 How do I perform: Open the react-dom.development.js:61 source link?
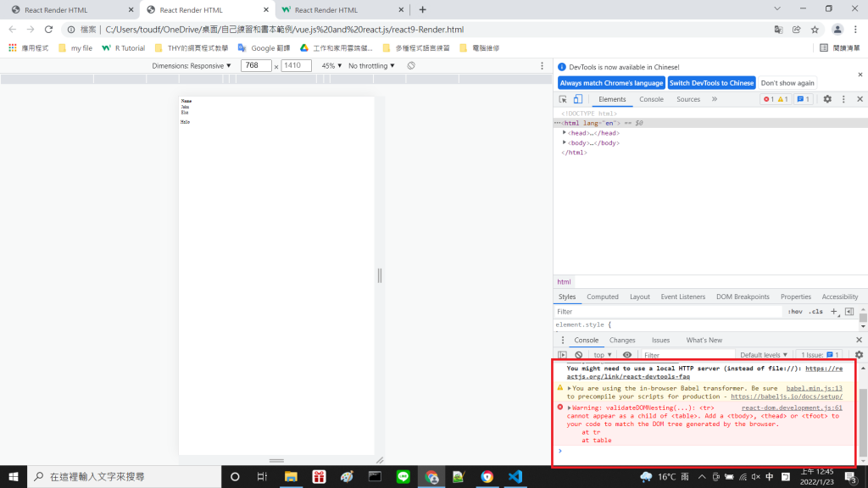coord(792,408)
